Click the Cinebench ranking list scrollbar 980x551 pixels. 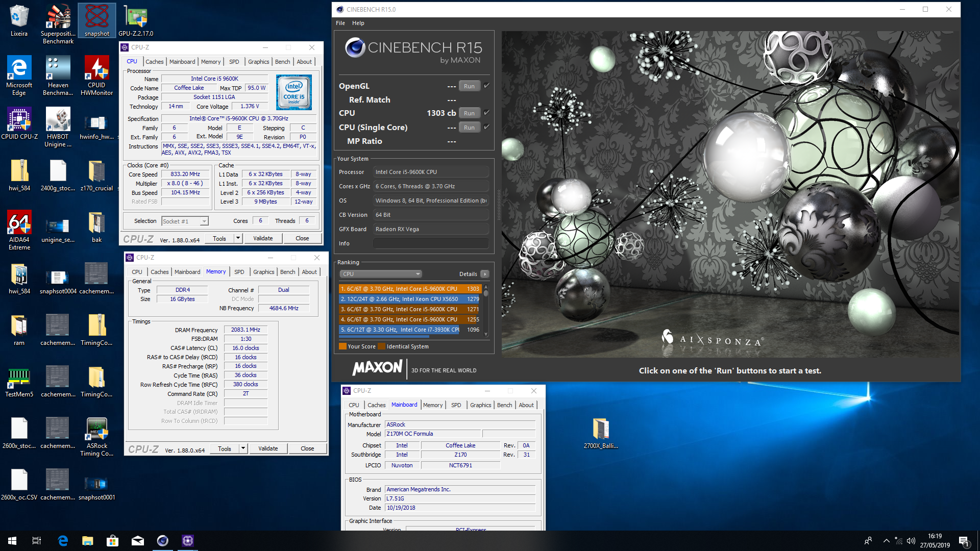486,310
